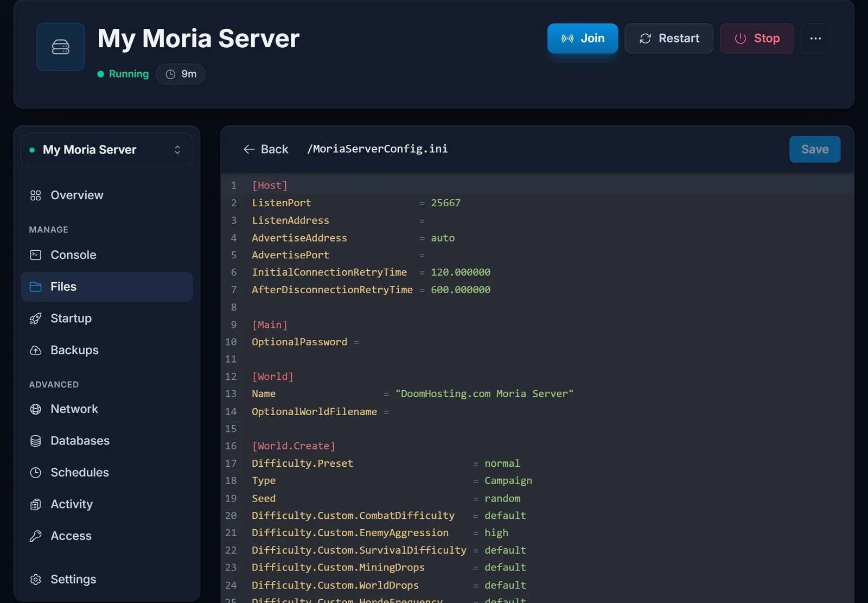Join the Moria server
The image size is (868, 603).
click(582, 39)
